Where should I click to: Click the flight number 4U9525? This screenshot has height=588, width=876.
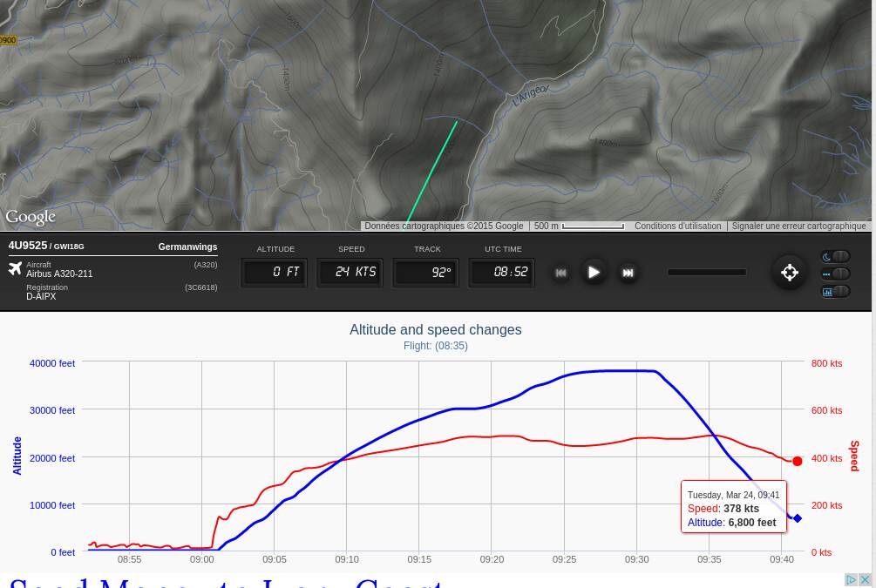coord(27,245)
